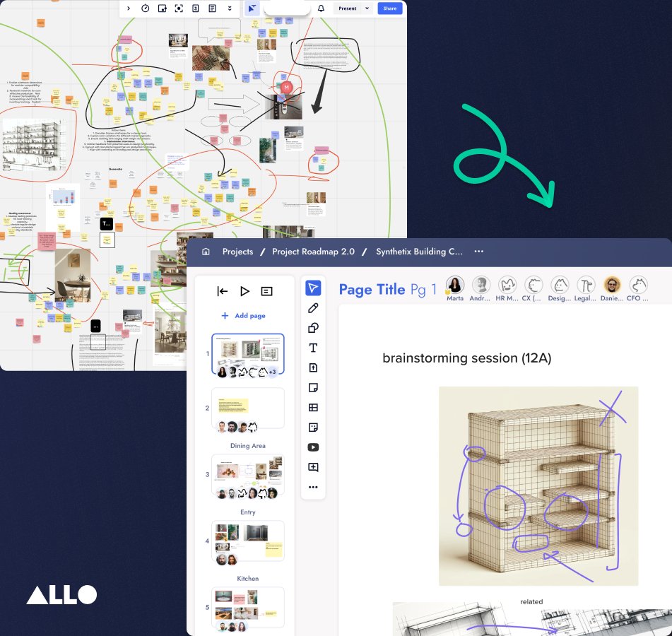This screenshot has width=672, height=636.
Task: Select the Shapes tool
Action: pos(313,328)
